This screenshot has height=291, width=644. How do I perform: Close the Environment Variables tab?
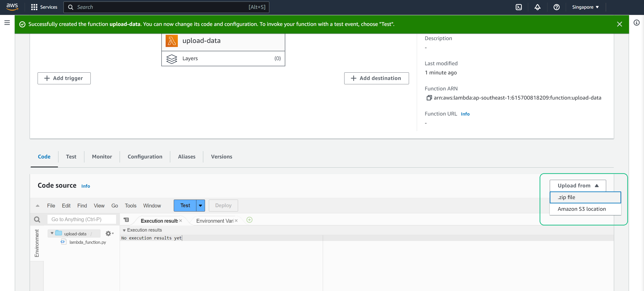[236, 221]
